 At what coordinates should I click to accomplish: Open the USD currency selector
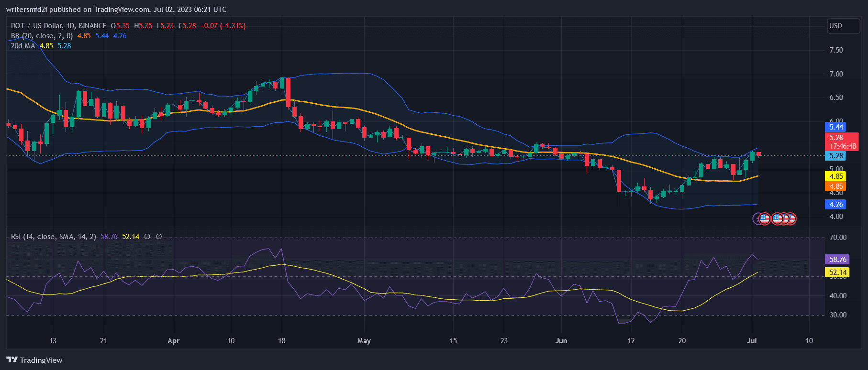(x=843, y=26)
